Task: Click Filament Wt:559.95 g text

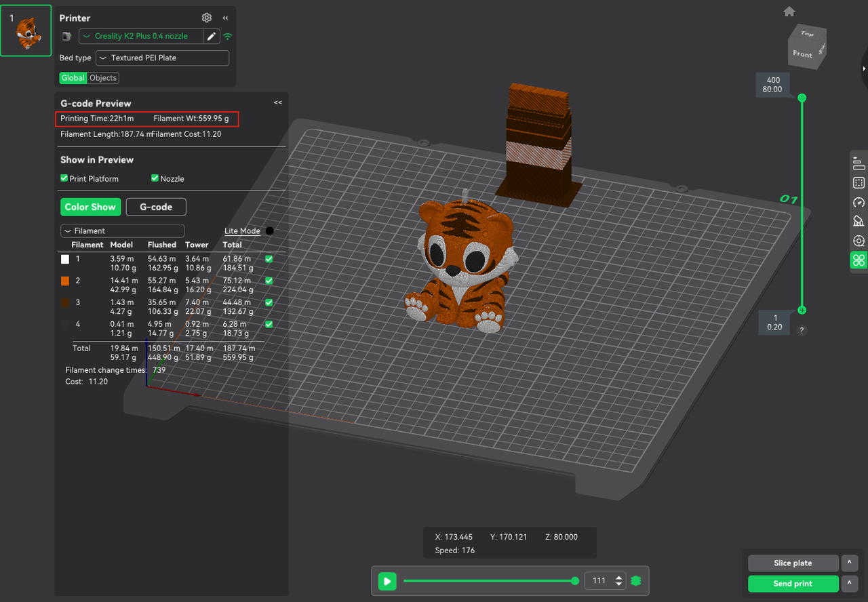Action: coord(191,119)
